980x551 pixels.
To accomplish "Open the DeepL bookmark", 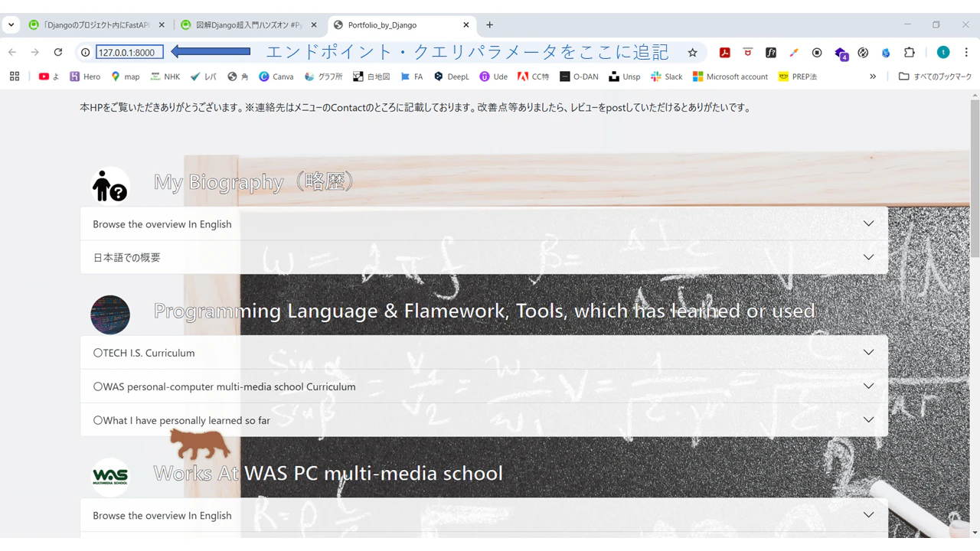I will pos(452,77).
